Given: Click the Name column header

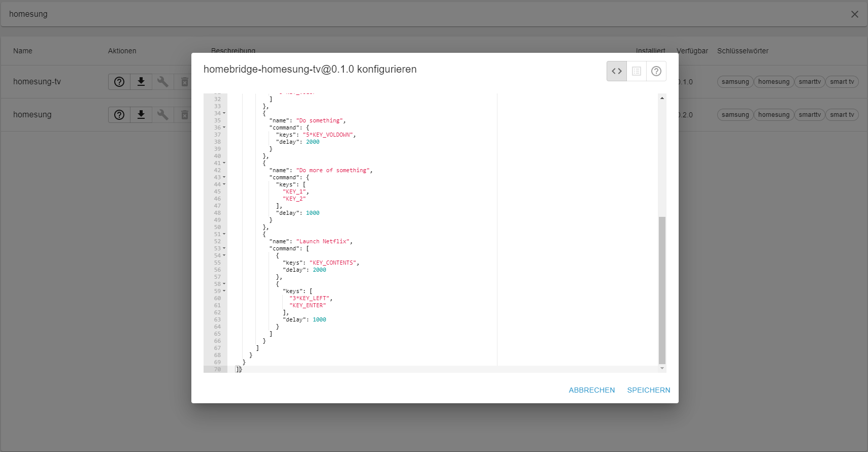Looking at the screenshot, I should [x=23, y=51].
